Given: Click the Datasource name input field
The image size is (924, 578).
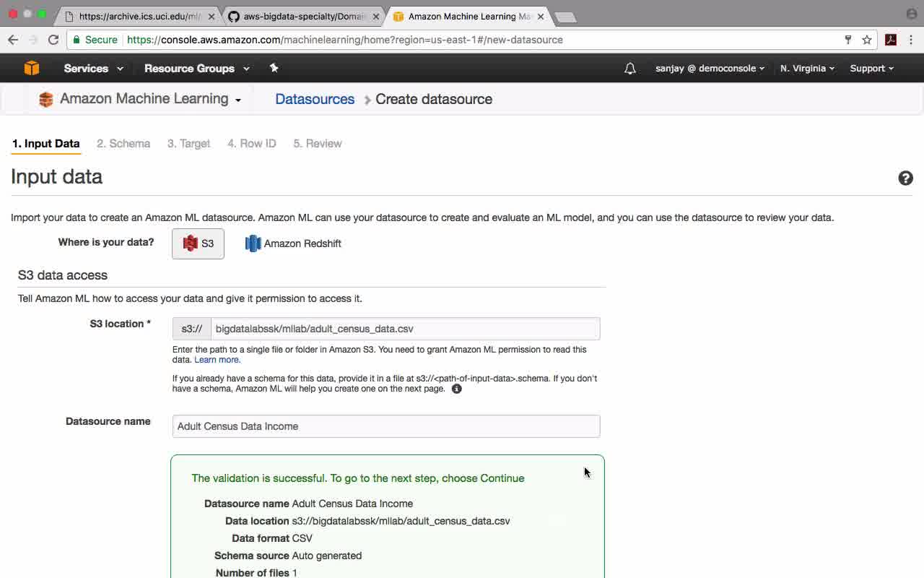Looking at the screenshot, I should [386, 426].
